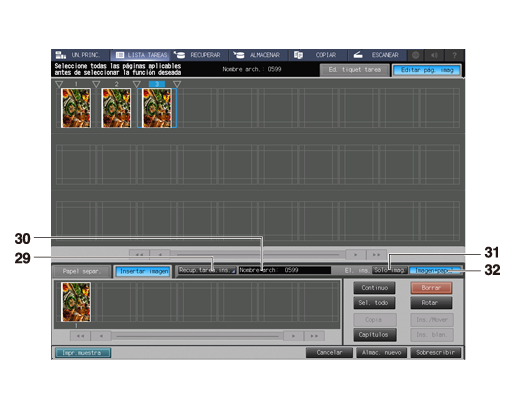Click the round globe icon in top bar
This screenshot has width=517, height=398.
pos(415,55)
